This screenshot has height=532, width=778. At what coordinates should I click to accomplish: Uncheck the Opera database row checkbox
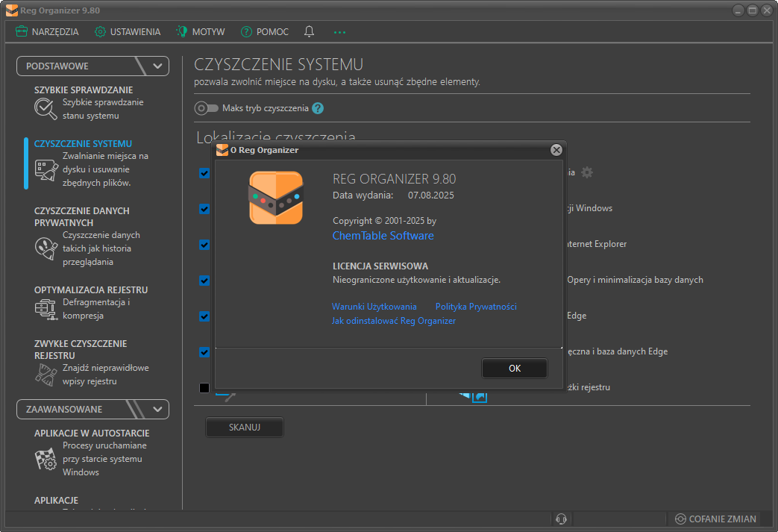[x=204, y=281]
